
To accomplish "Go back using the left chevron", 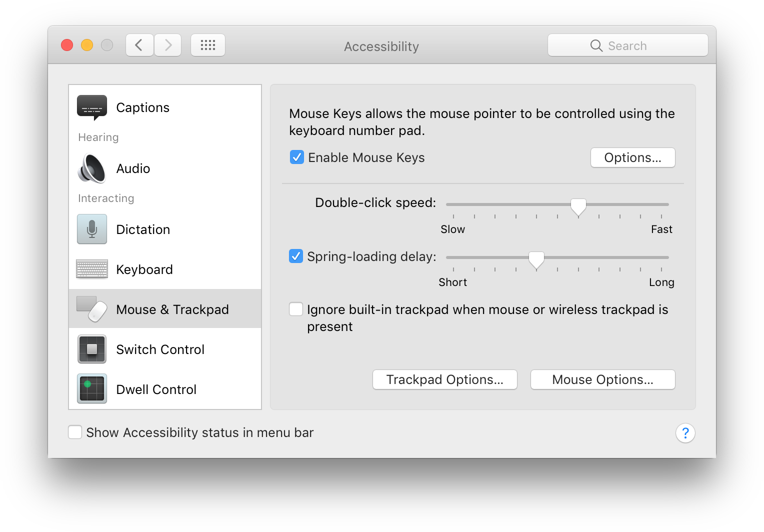I will coord(139,45).
